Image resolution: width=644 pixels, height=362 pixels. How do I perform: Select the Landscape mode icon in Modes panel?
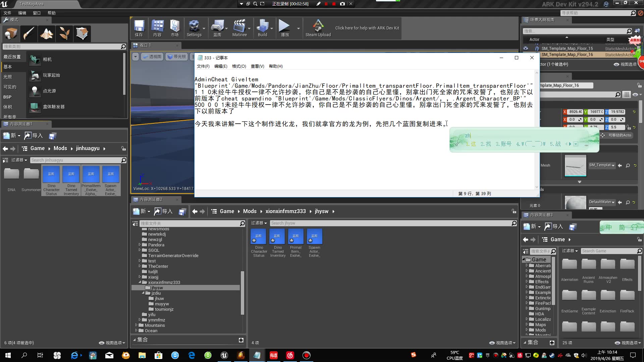[x=46, y=33]
